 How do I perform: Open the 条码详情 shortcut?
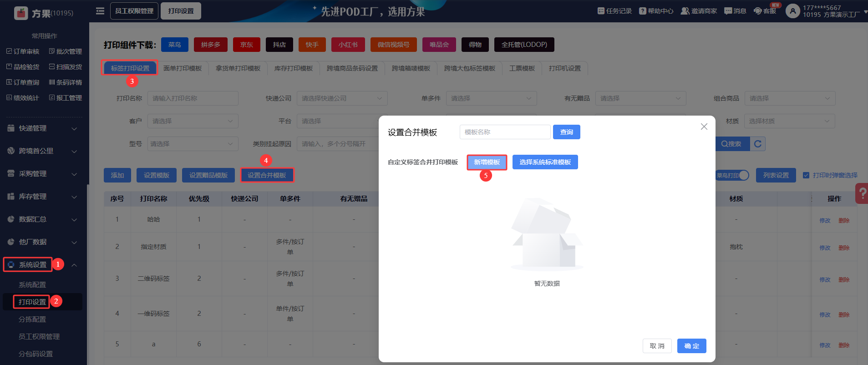point(66,82)
